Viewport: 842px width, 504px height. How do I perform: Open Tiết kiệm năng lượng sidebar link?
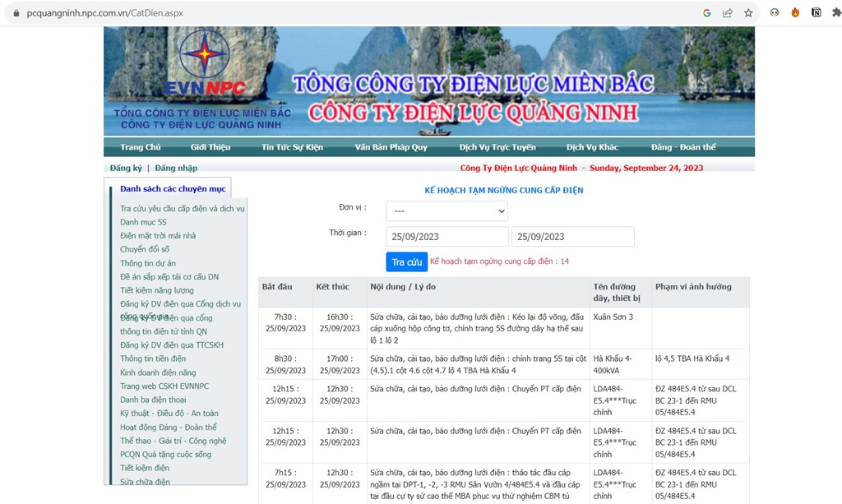coord(157,290)
